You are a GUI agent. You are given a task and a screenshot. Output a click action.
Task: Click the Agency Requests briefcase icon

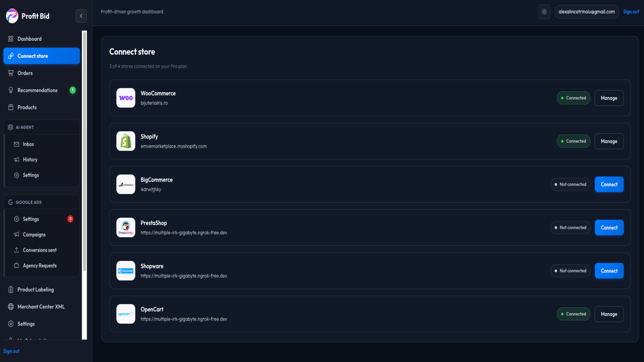click(x=17, y=265)
